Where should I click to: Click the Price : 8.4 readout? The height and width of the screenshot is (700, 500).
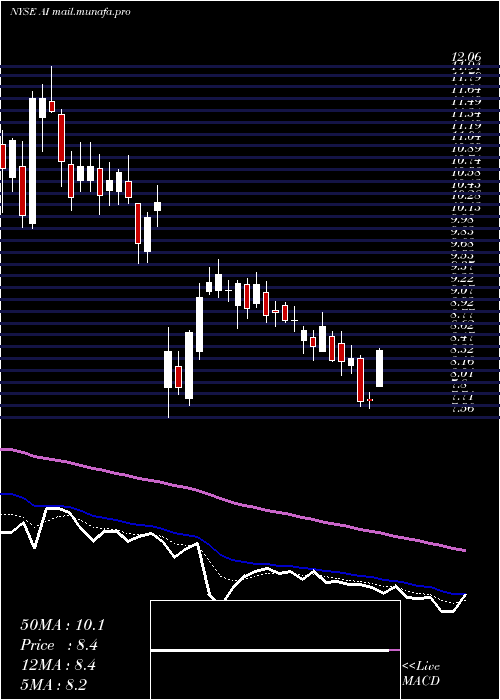[58, 645]
